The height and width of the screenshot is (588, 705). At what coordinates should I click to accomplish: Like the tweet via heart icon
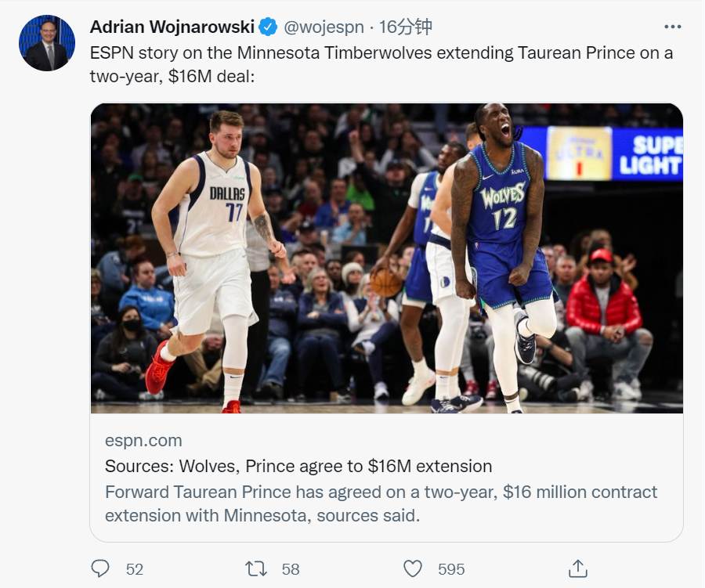[413, 568]
